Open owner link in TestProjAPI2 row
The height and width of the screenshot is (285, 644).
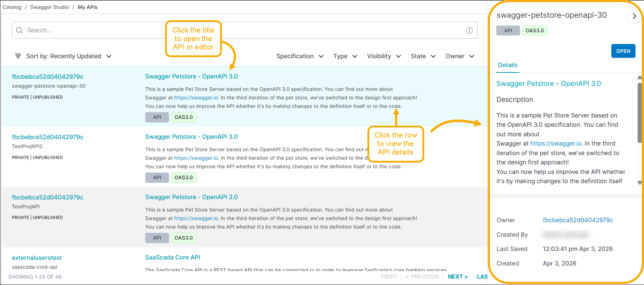click(48, 137)
